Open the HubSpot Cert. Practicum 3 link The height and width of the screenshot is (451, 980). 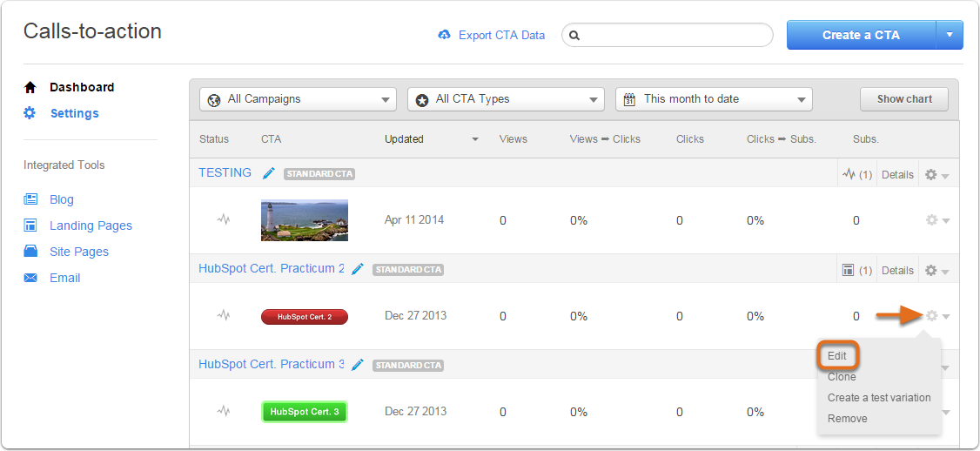272,364
